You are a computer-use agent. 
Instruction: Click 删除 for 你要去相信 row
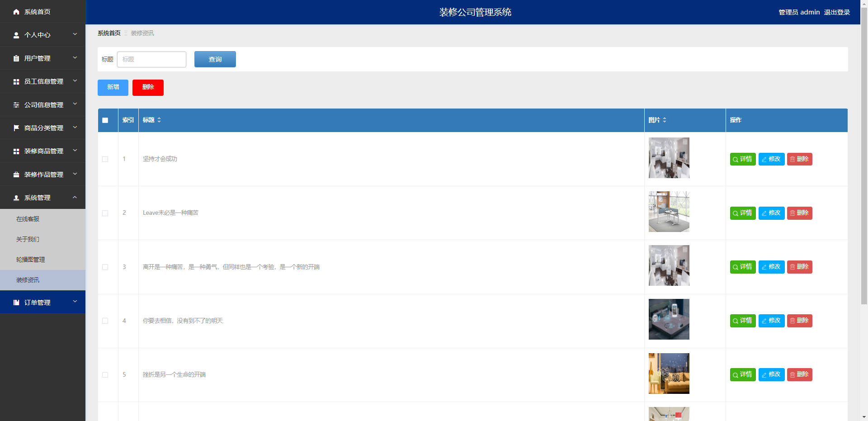pos(799,321)
